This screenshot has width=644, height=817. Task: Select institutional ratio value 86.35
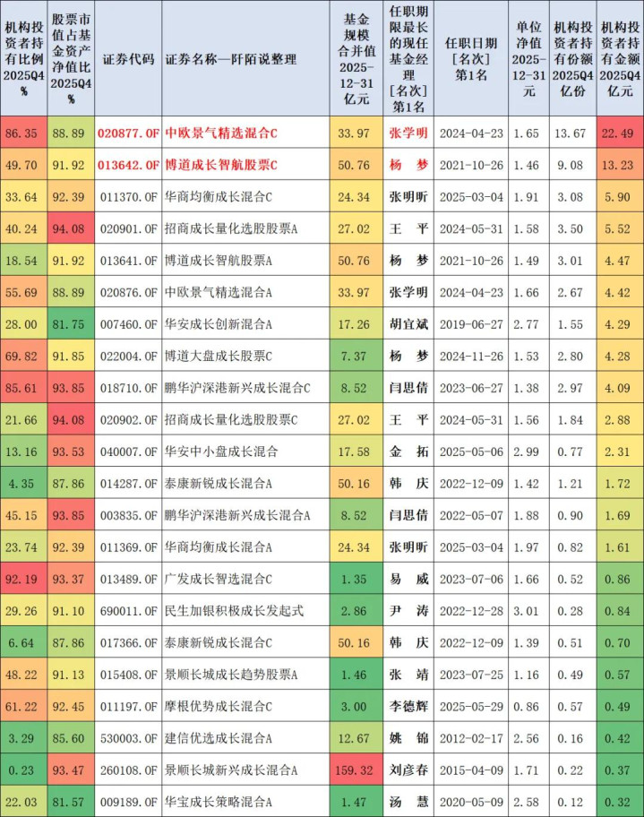tap(21, 133)
